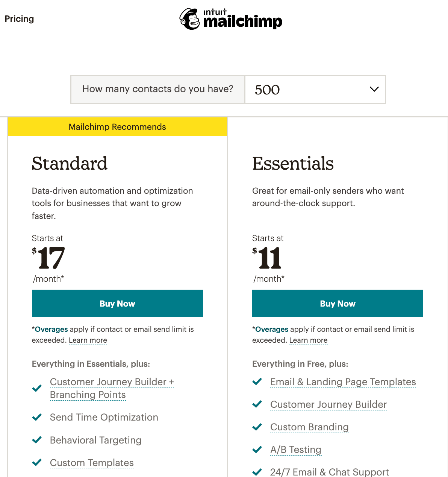Click the Overages link under Essentials
448x477 pixels.
pos(272,329)
